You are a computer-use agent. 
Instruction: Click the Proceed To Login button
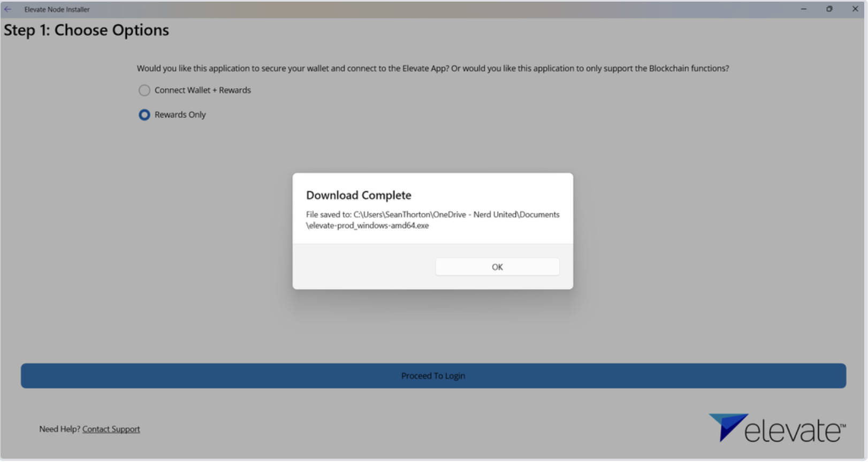pyautogui.click(x=433, y=376)
